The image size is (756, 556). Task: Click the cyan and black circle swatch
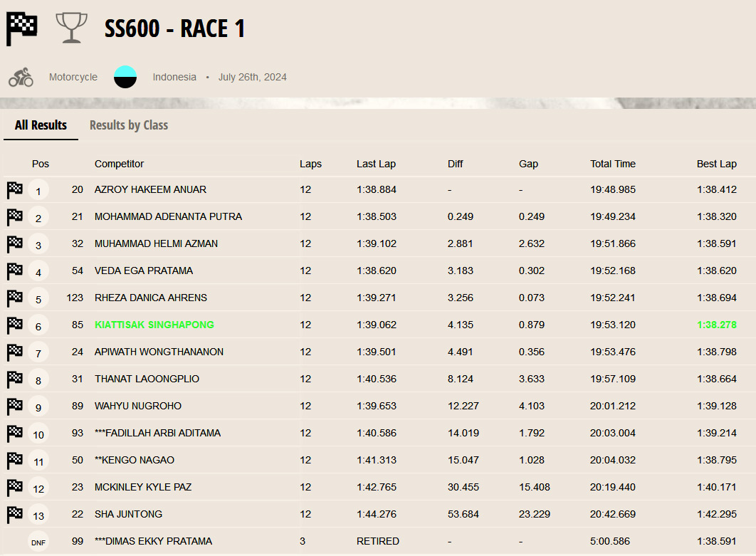point(125,77)
